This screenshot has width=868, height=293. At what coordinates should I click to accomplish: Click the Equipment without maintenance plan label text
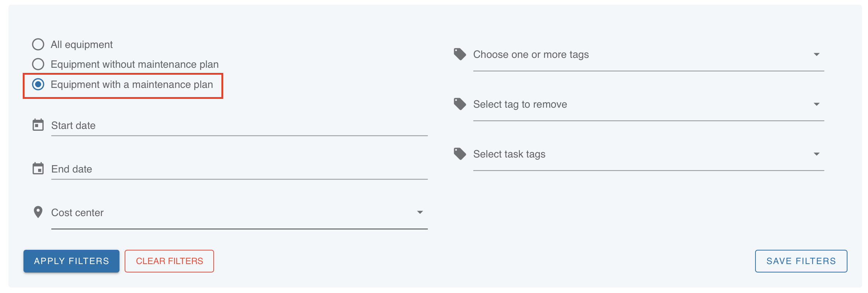point(135,64)
